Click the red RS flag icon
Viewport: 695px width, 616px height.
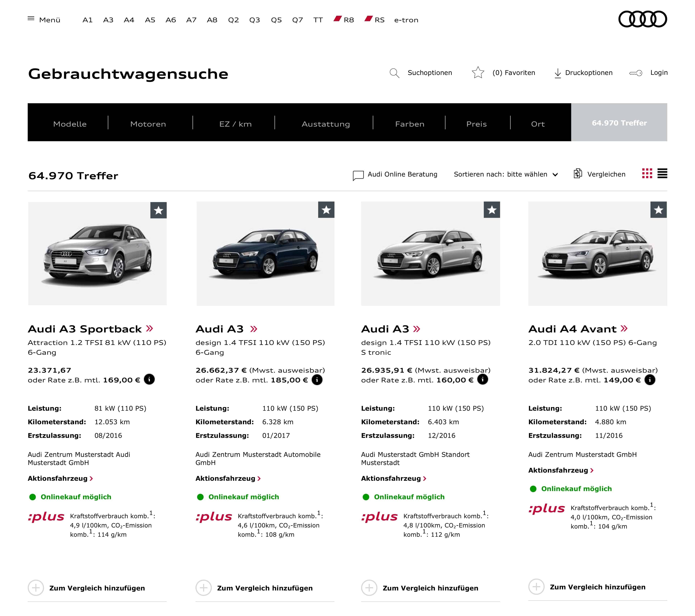[368, 19]
